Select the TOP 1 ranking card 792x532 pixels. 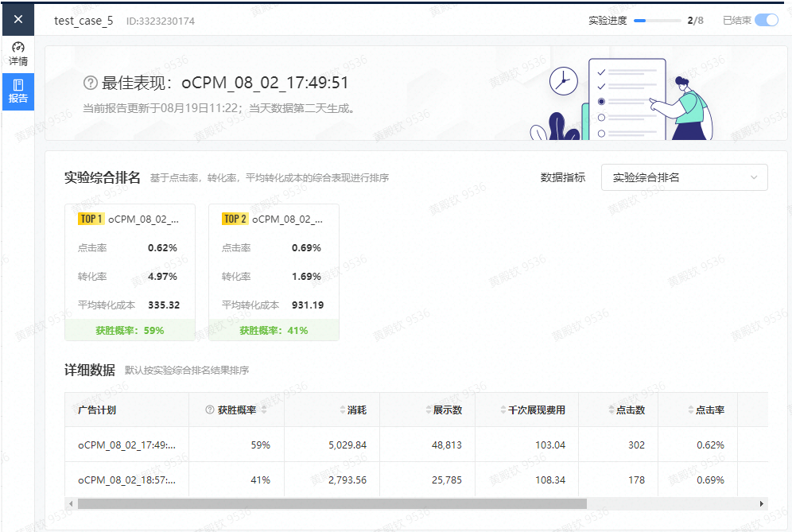tap(130, 272)
